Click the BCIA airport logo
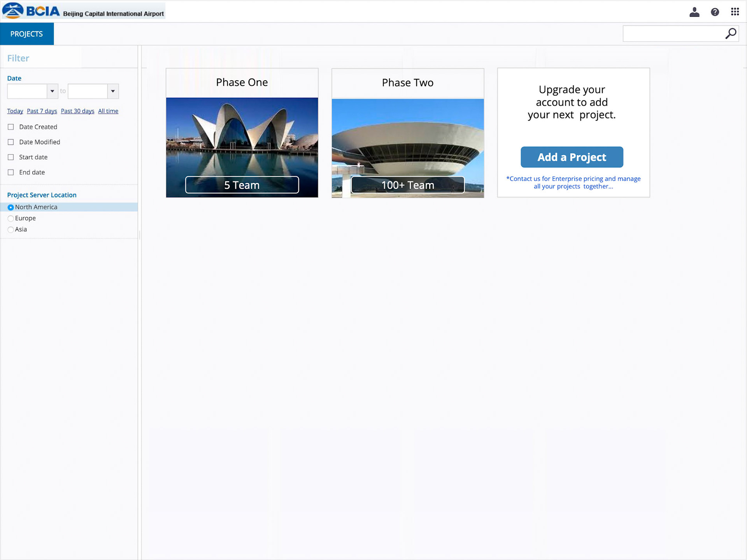747x560 pixels. point(31,11)
